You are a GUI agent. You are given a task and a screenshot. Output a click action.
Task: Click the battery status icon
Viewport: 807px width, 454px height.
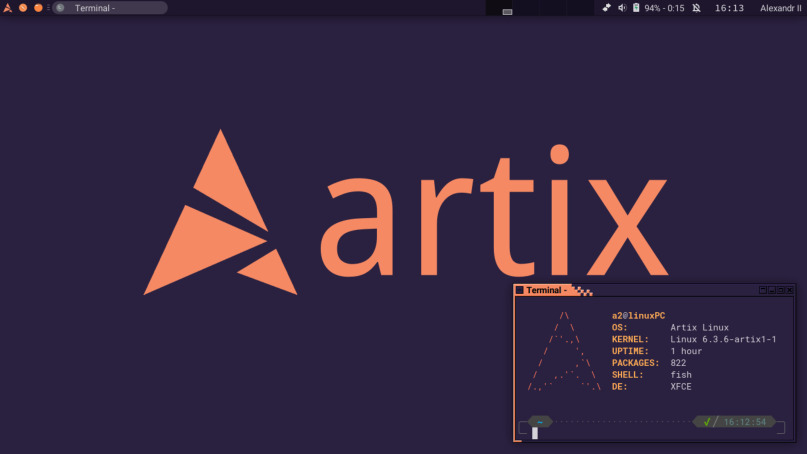[635, 7]
